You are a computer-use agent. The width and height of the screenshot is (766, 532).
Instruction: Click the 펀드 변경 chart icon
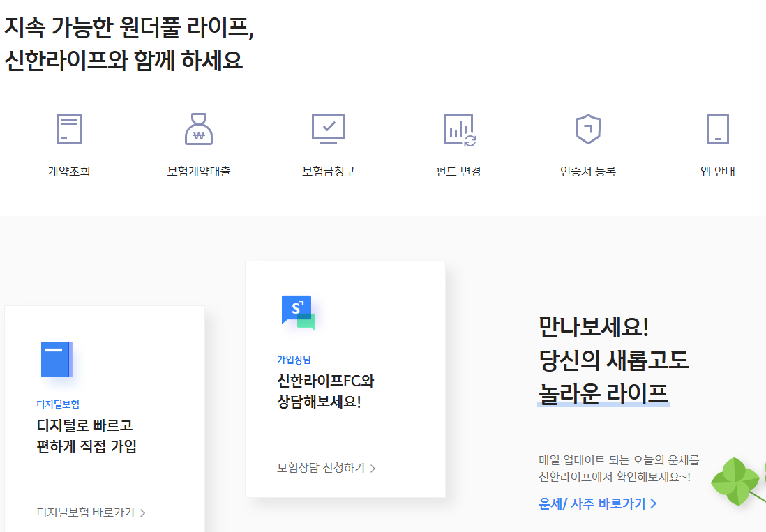coord(459,130)
